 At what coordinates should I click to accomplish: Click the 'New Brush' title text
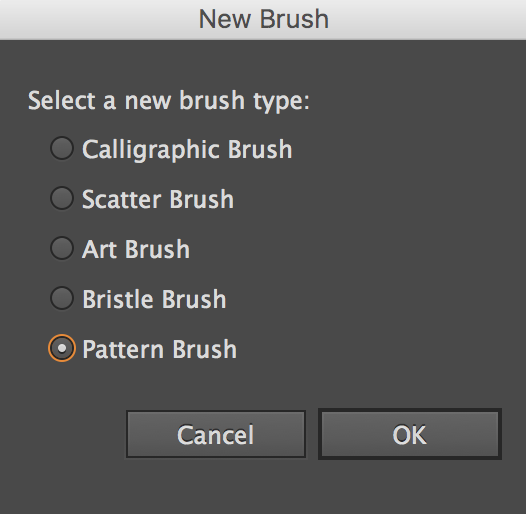coord(264,19)
